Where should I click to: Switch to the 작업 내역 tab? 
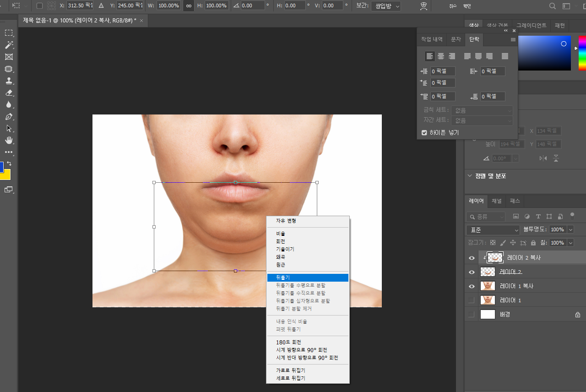[x=432, y=39]
